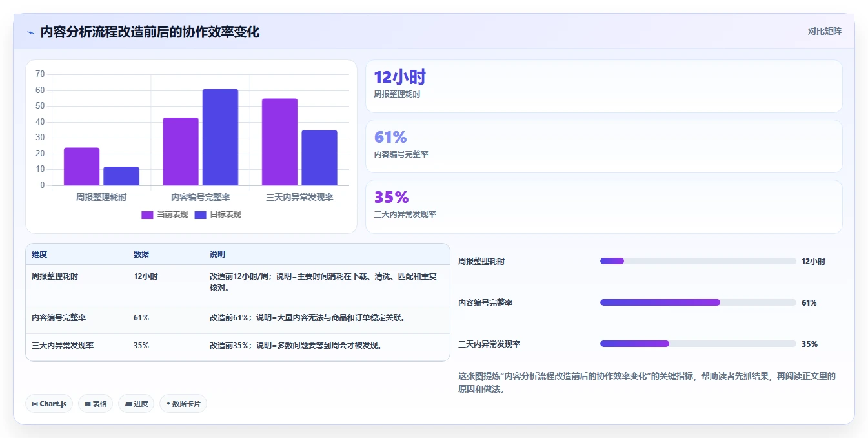
Task: Click the table cell 35%
Action: [x=141, y=346]
